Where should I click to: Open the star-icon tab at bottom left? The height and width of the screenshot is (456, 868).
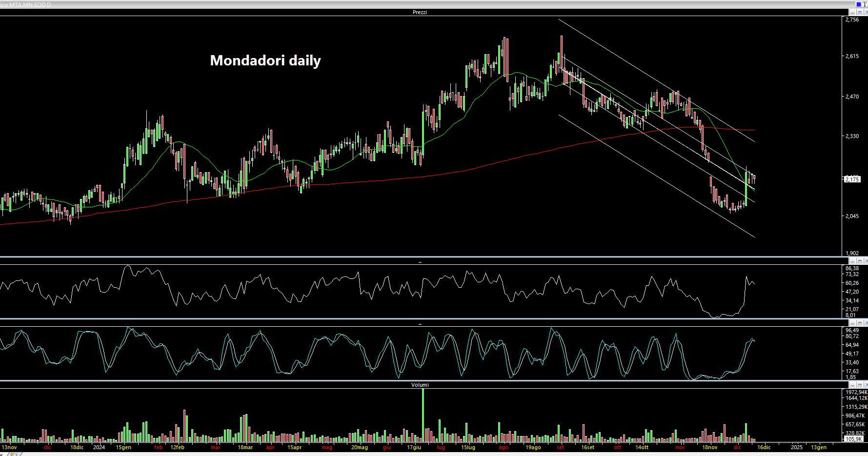pyautogui.click(x=14, y=454)
